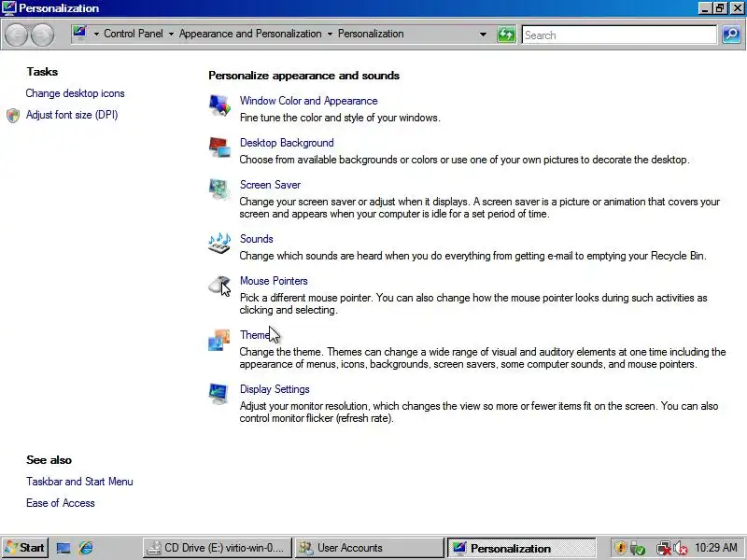Click Adjust font size (DPI) link

(72, 115)
